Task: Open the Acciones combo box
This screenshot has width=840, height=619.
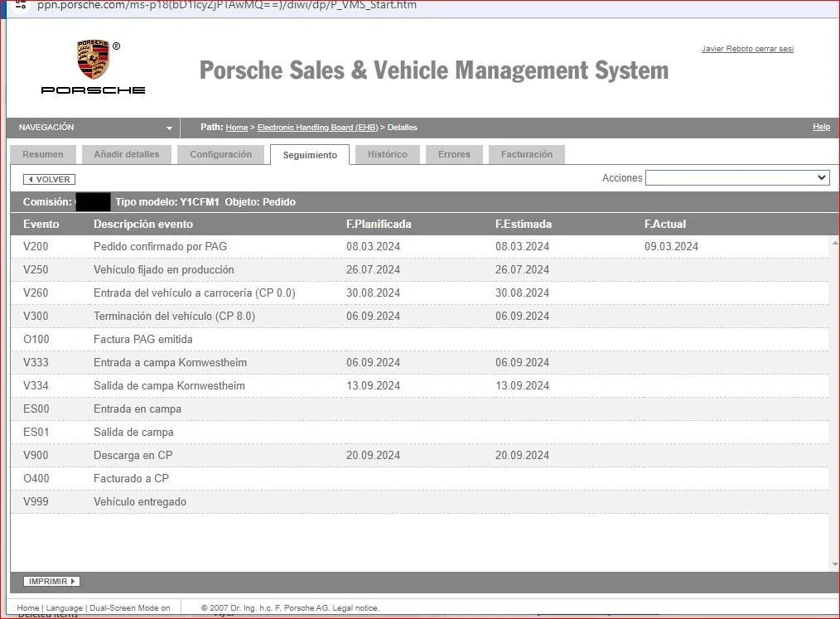Action: (x=737, y=178)
